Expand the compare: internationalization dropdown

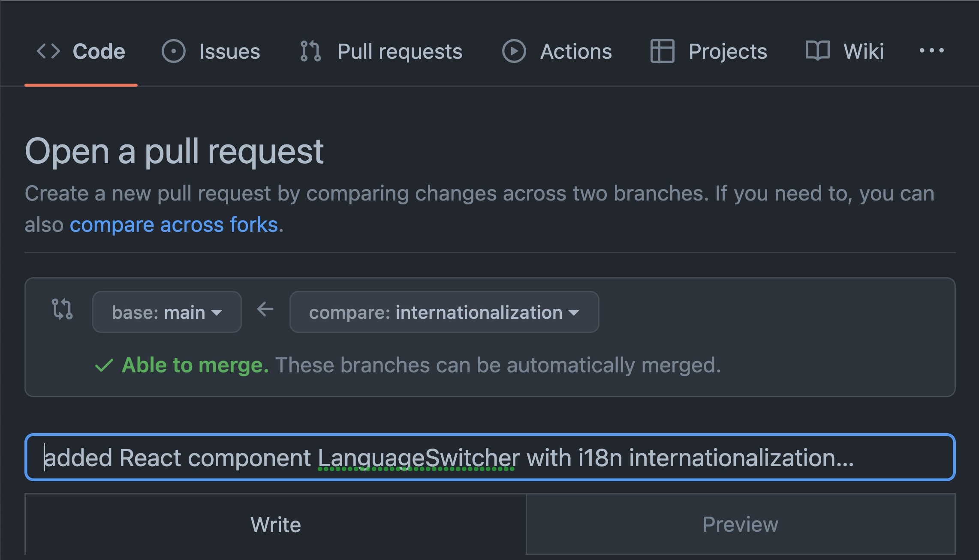pos(444,312)
